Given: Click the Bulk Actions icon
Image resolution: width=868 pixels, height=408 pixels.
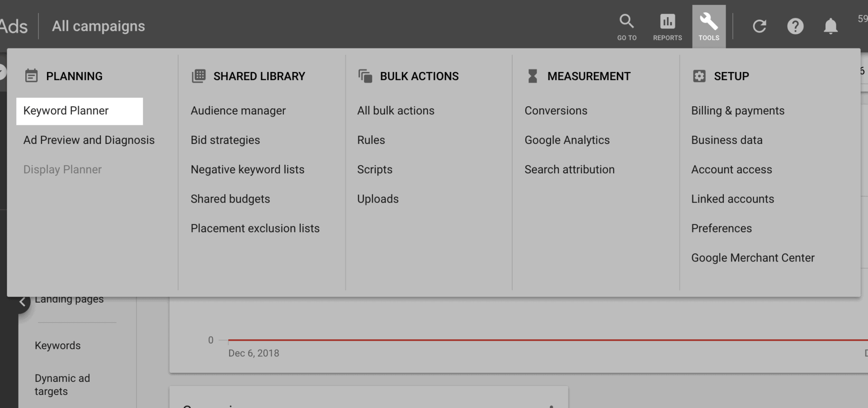Looking at the screenshot, I should click(x=365, y=76).
